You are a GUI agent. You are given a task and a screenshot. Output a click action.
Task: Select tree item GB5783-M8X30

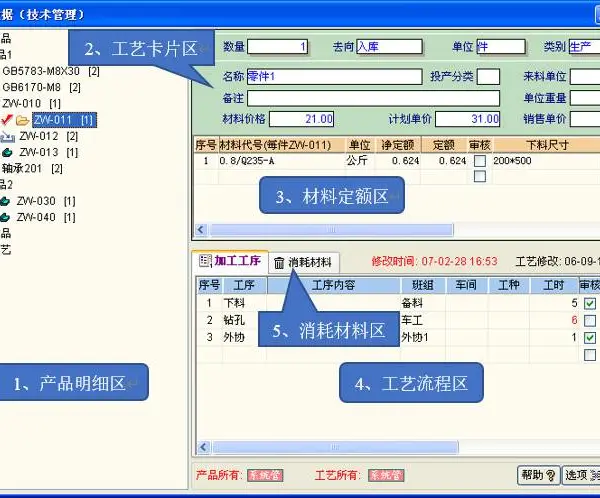pos(51,71)
